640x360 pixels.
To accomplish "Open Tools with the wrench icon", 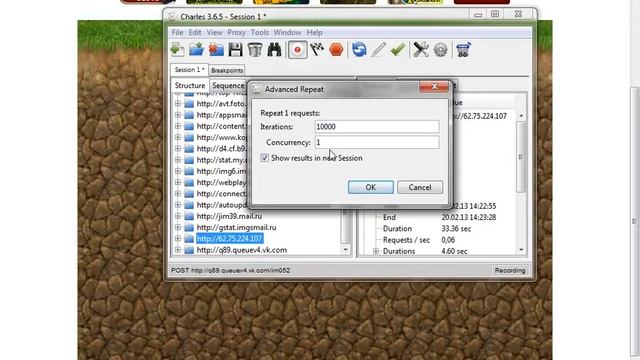I will click(x=421, y=50).
